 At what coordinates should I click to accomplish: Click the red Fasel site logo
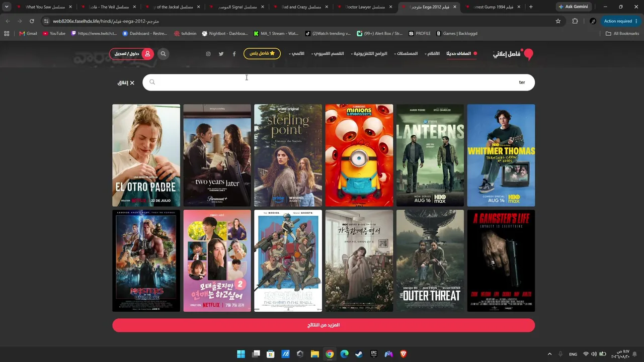[x=513, y=54]
